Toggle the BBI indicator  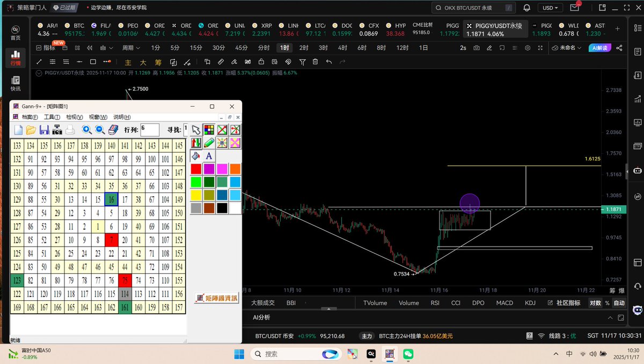click(x=291, y=303)
